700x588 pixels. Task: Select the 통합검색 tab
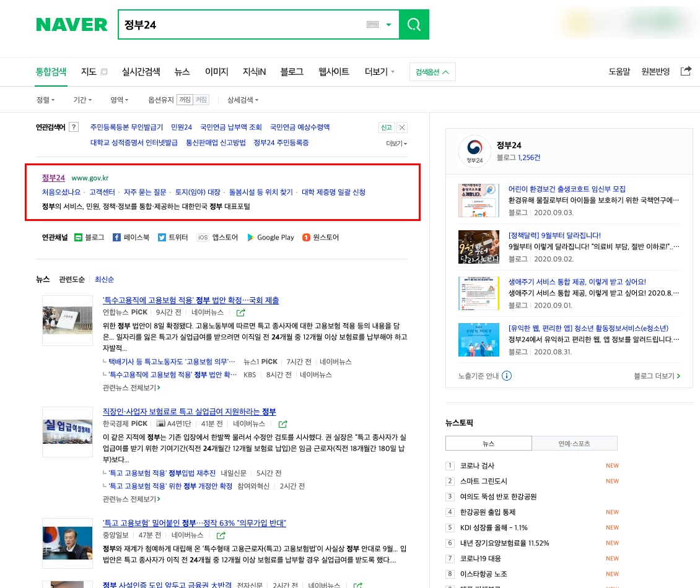point(51,72)
